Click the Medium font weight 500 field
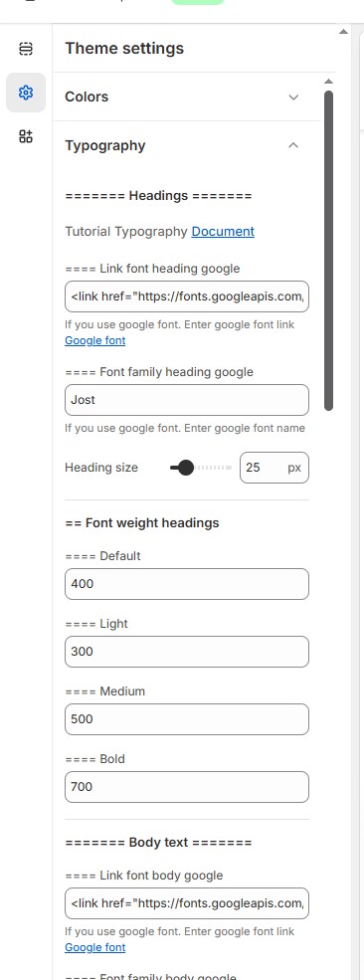This screenshot has width=364, height=980. (x=187, y=719)
